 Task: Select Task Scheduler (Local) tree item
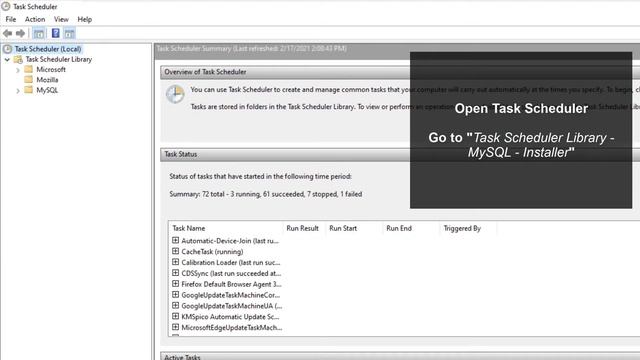[x=48, y=49]
